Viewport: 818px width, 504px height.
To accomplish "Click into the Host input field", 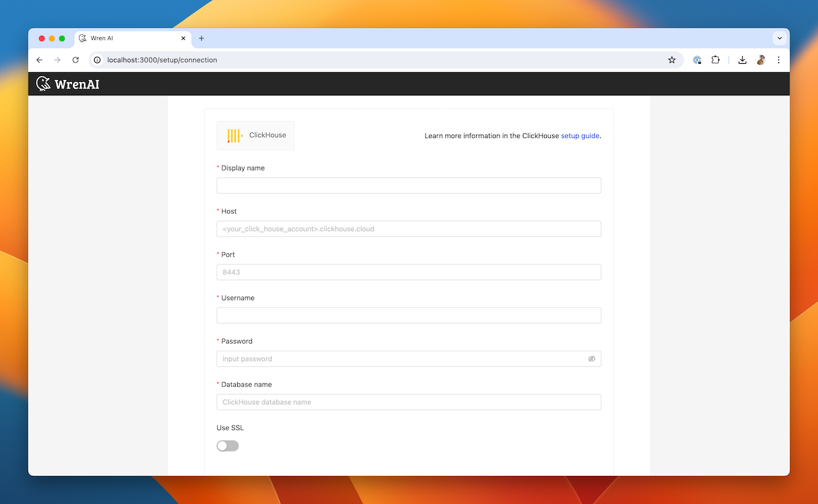I will point(409,229).
